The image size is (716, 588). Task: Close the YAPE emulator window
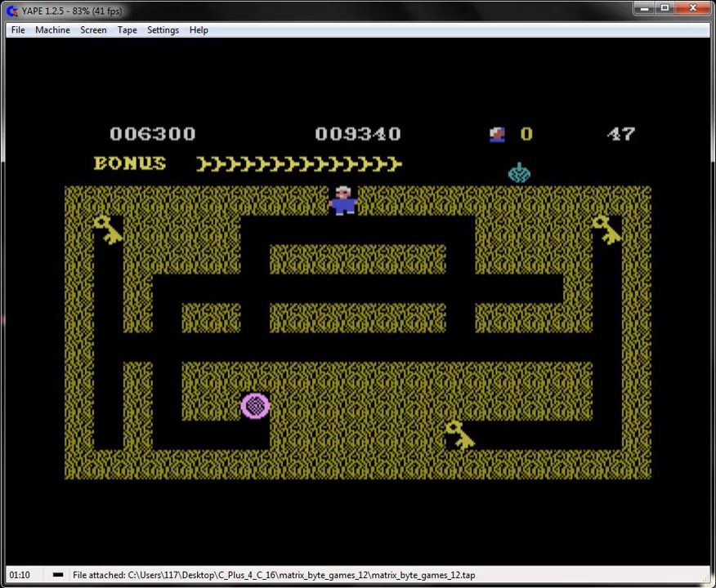pyautogui.click(x=692, y=7)
